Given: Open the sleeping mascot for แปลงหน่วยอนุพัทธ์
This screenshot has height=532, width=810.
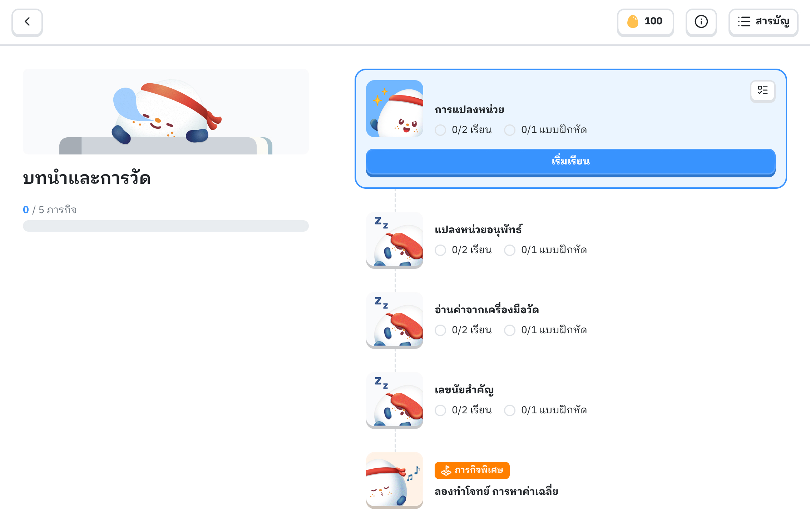Looking at the screenshot, I should point(395,240).
